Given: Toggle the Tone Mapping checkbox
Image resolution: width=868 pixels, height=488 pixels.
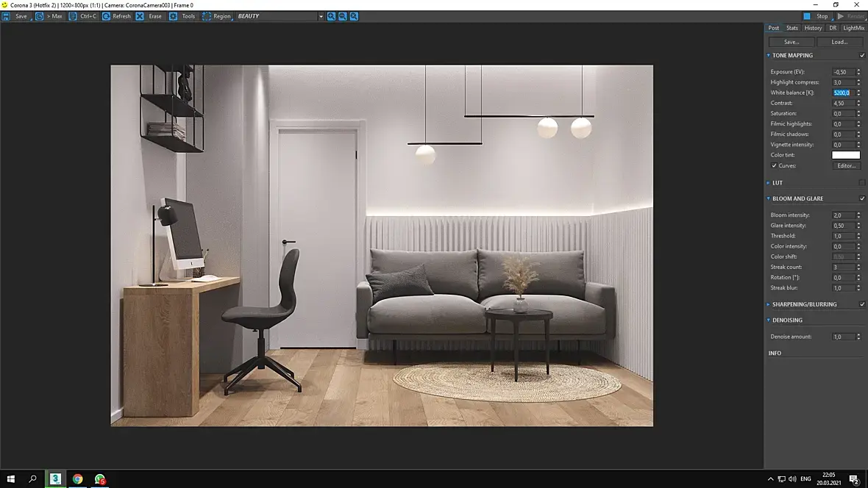Looking at the screenshot, I should (862, 55).
